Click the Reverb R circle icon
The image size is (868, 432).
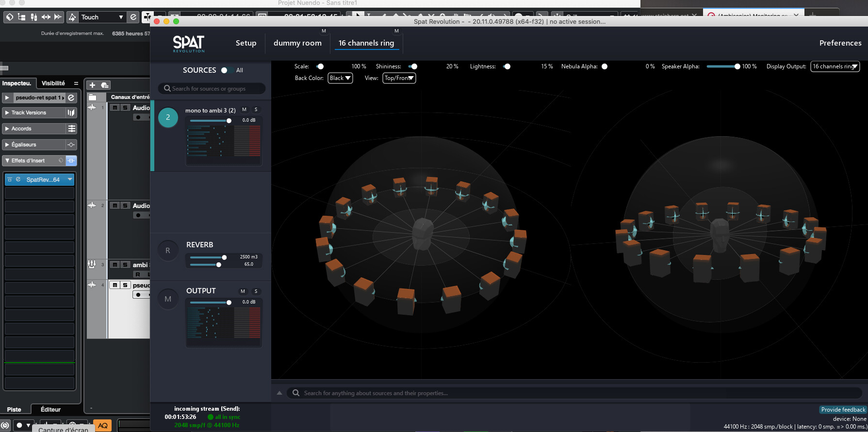[x=168, y=251]
